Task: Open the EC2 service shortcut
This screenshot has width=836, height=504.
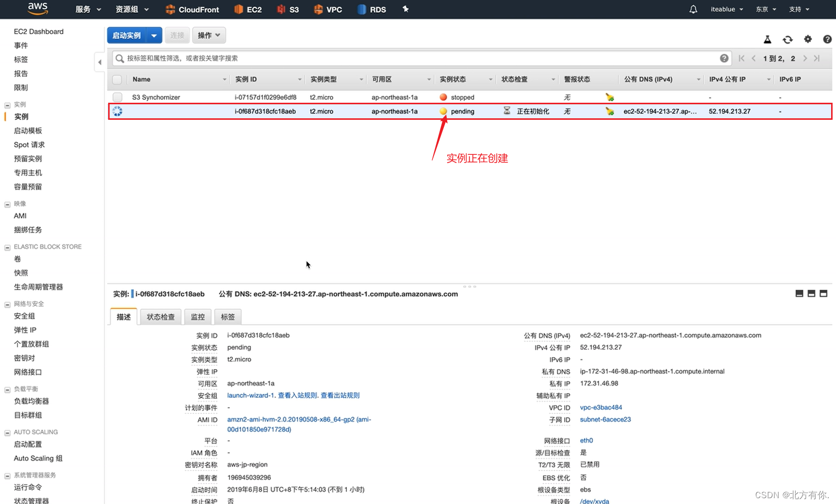Action: click(248, 9)
